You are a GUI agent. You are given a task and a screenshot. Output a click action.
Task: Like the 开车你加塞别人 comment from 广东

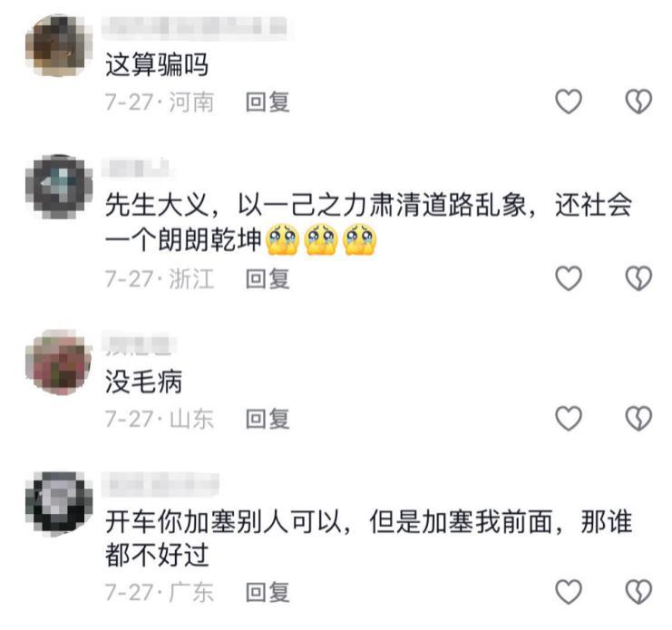point(569,592)
